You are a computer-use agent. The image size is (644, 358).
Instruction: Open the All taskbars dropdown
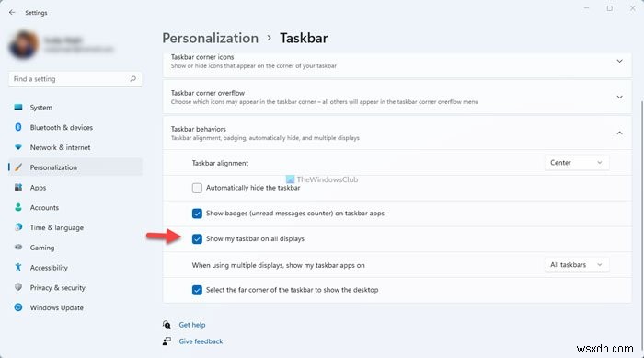point(577,265)
